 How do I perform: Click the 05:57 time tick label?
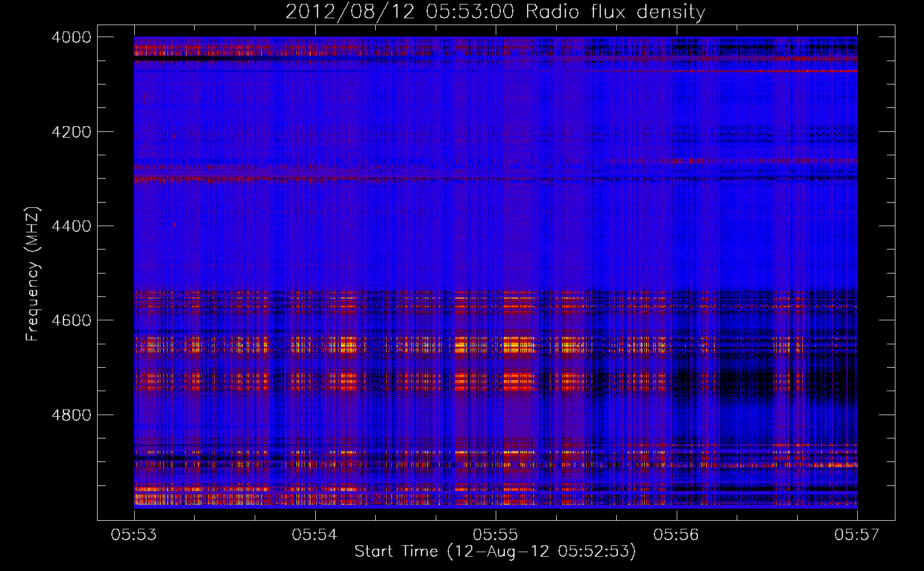(x=857, y=534)
